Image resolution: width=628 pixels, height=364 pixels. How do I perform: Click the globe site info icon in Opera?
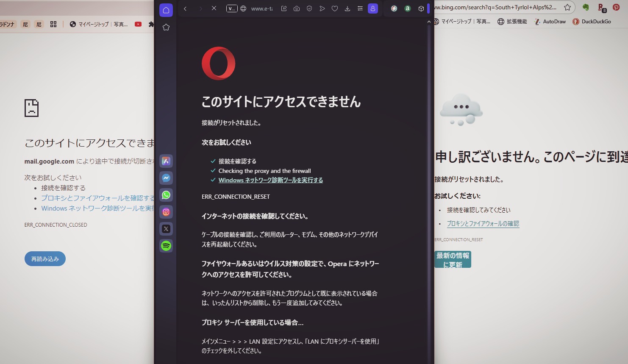(x=243, y=8)
